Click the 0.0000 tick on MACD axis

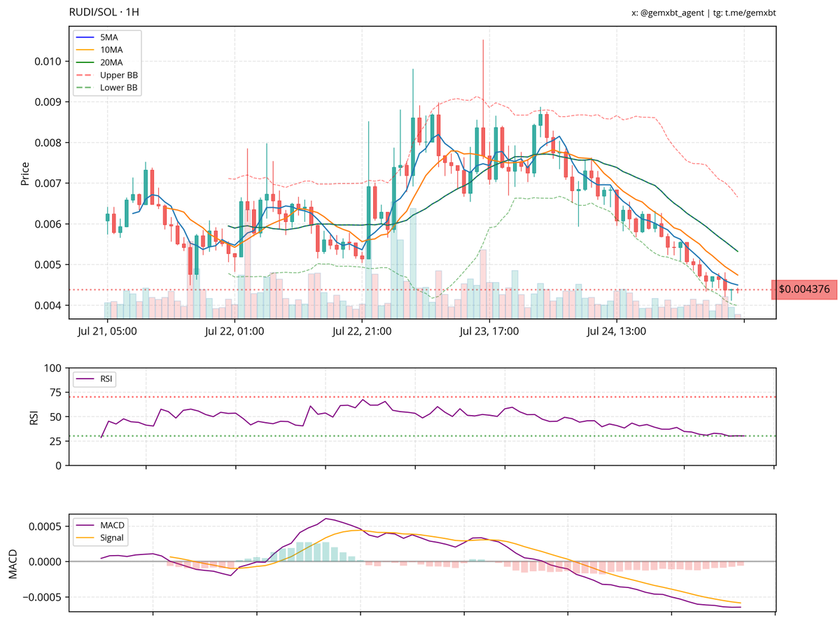coord(46,561)
